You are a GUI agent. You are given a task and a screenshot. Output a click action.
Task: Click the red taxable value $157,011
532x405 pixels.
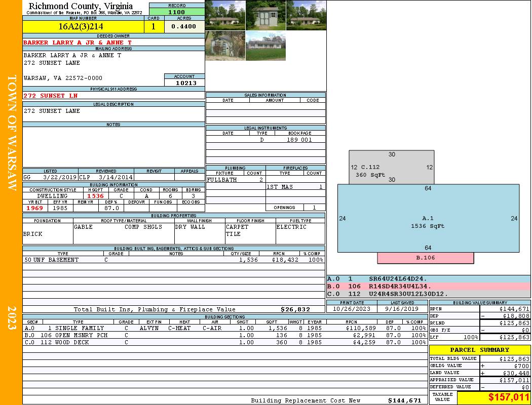[493, 398]
